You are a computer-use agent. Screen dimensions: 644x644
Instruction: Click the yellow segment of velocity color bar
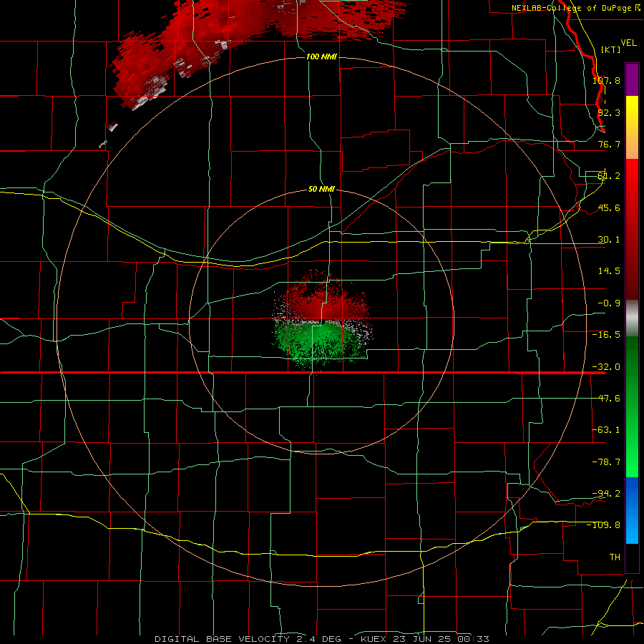pos(632,127)
